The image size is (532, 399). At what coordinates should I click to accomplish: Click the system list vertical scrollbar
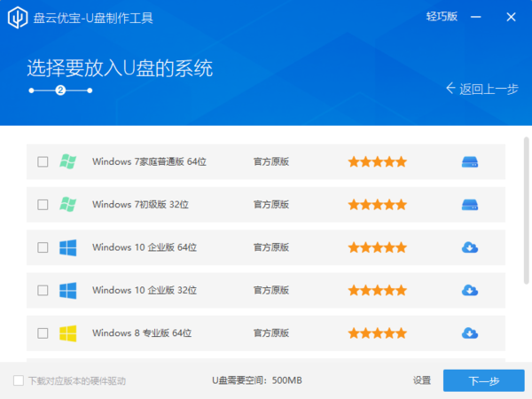coord(526,210)
